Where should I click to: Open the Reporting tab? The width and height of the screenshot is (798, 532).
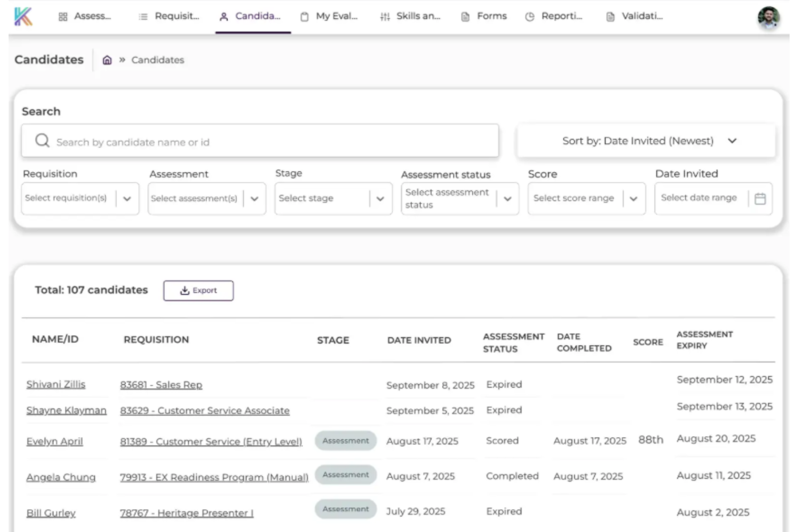(x=555, y=16)
